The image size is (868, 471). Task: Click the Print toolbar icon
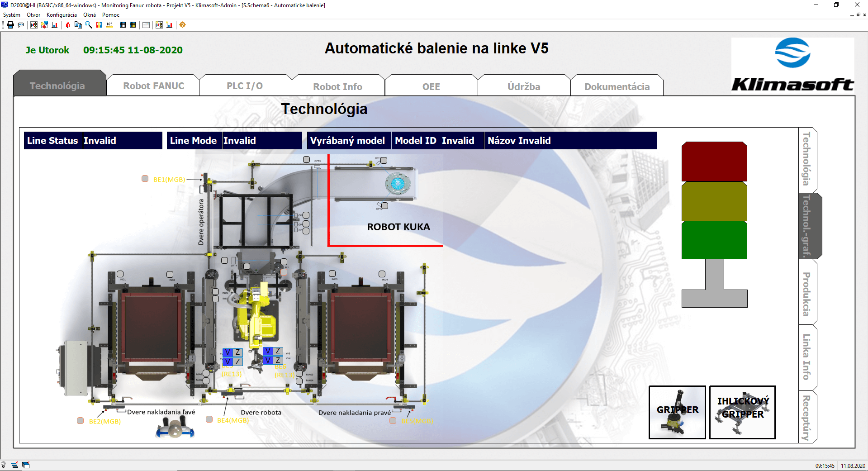[10, 25]
